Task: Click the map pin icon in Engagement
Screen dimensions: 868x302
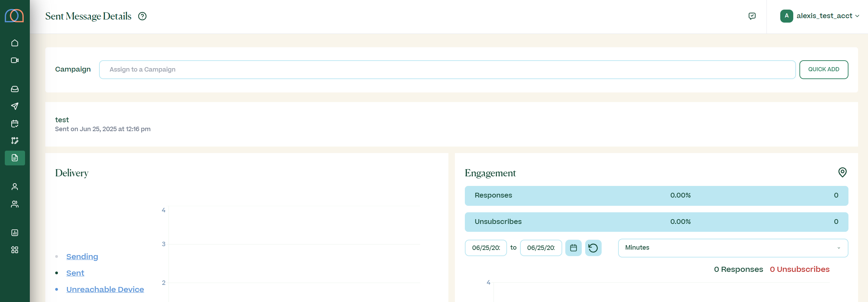Action: coord(842,172)
